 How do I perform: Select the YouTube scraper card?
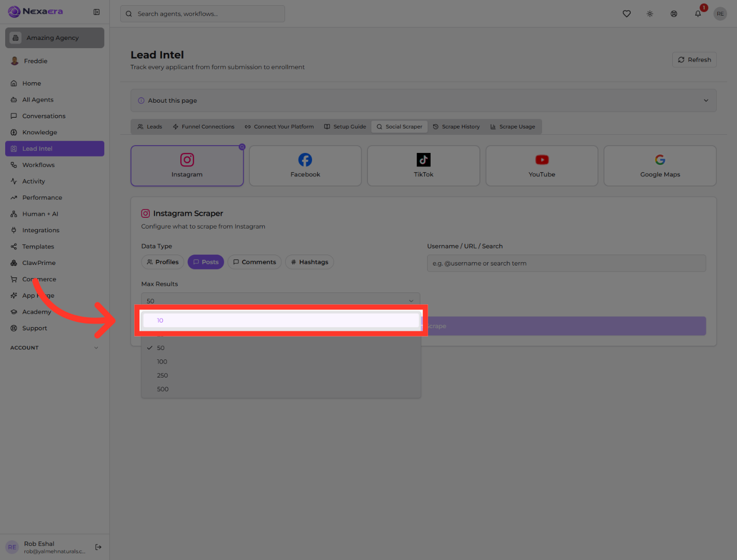tap(542, 166)
